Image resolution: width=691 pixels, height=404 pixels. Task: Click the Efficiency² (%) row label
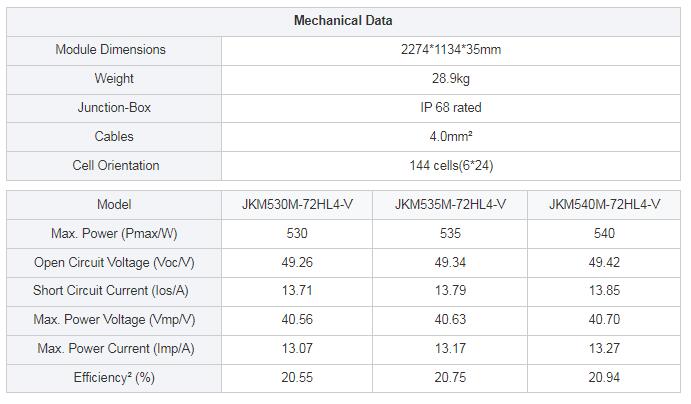coord(114,378)
